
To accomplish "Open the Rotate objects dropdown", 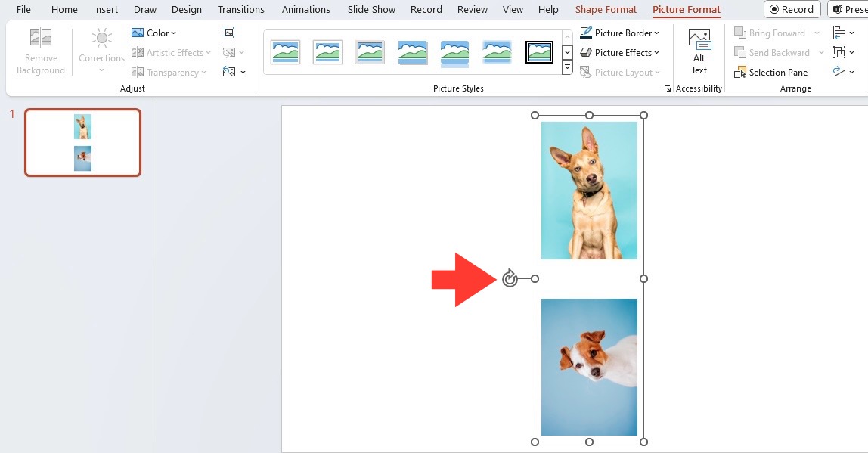I will (844, 72).
